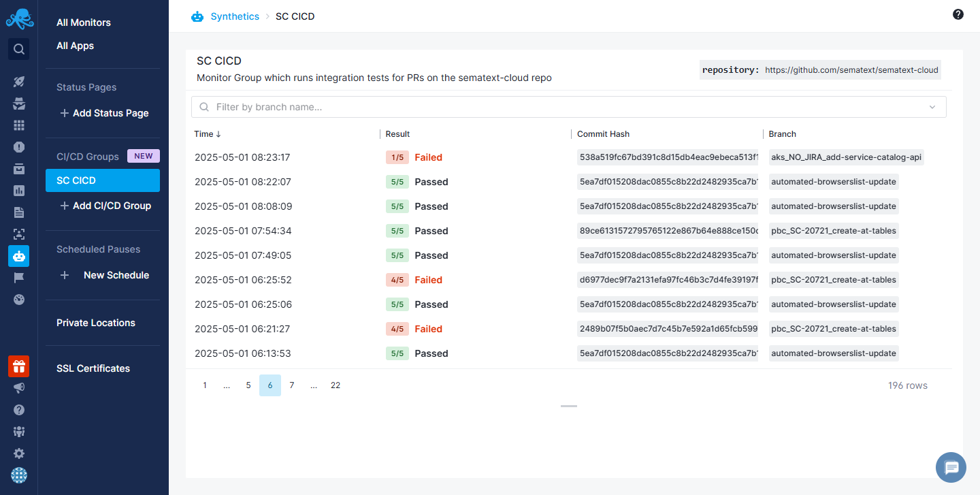Viewport: 980px width, 495px height.
Task: Expand the branch name filter dropdown
Action: (x=932, y=107)
